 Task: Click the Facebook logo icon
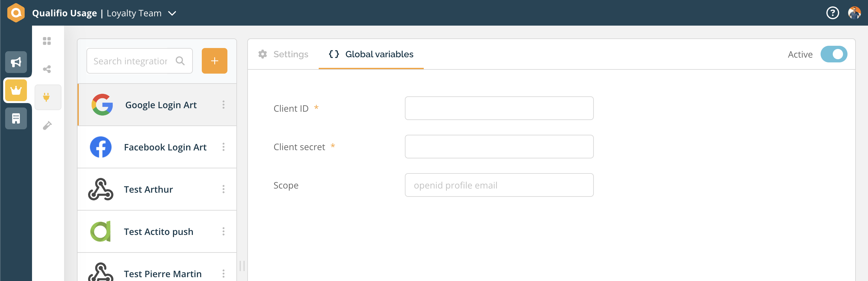click(x=101, y=147)
